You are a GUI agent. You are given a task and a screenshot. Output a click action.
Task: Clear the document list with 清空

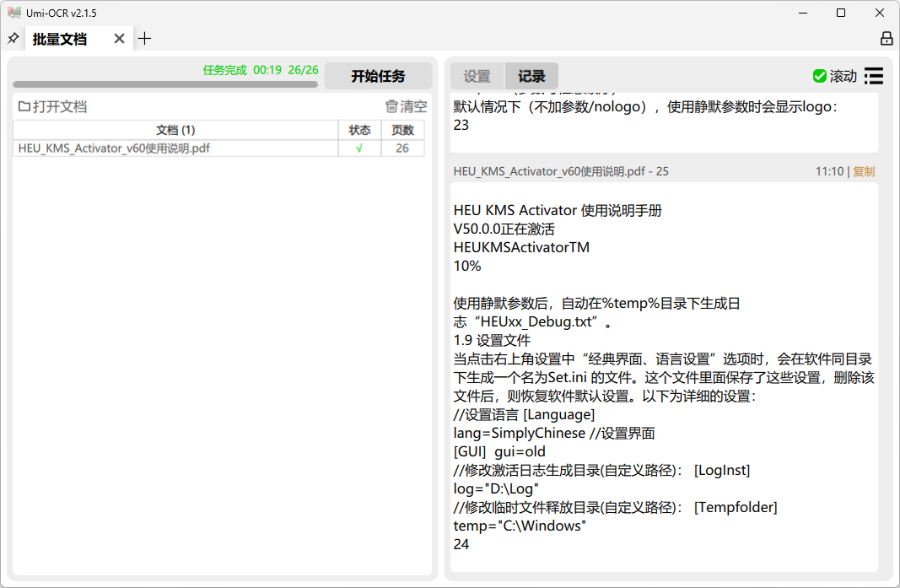[x=407, y=107]
